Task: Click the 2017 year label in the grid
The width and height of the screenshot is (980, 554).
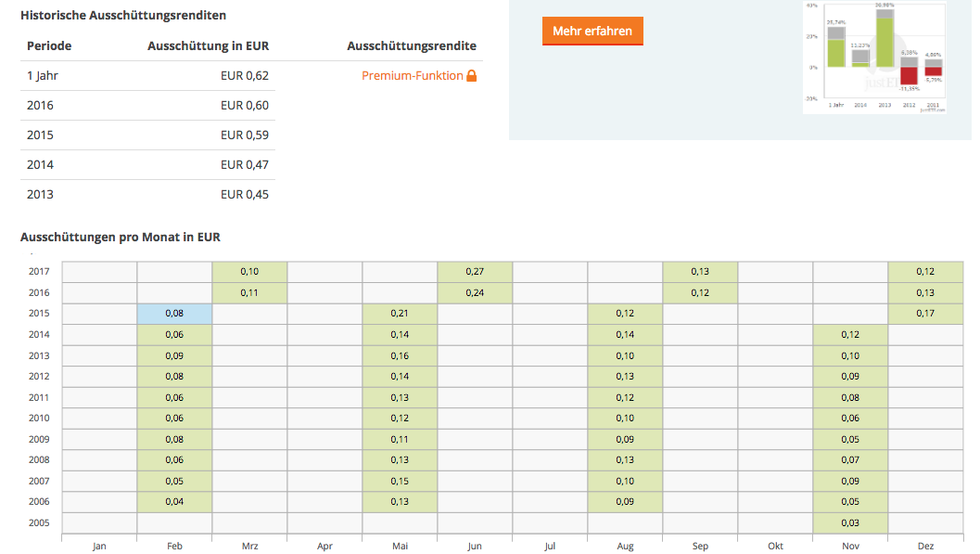Action: click(x=39, y=272)
